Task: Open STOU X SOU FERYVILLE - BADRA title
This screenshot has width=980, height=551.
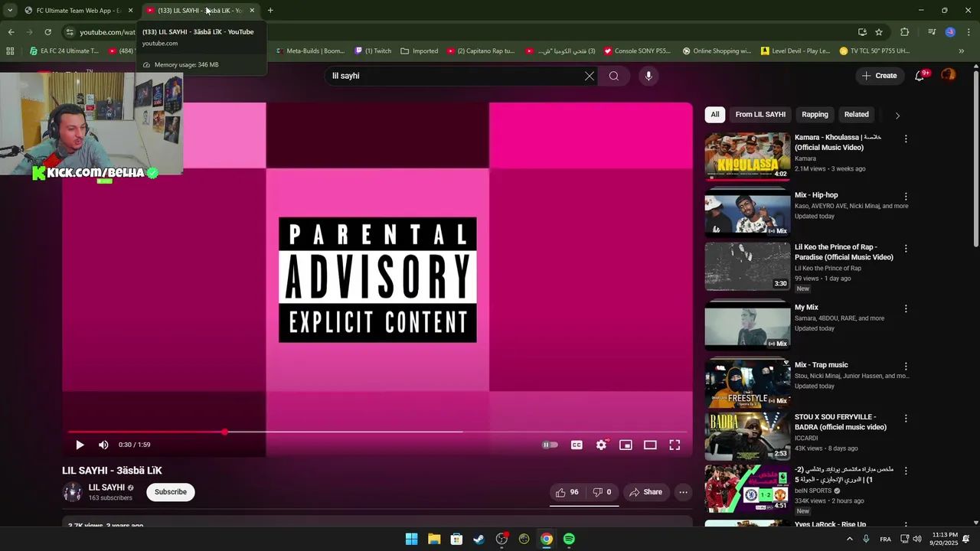Action: point(841,422)
